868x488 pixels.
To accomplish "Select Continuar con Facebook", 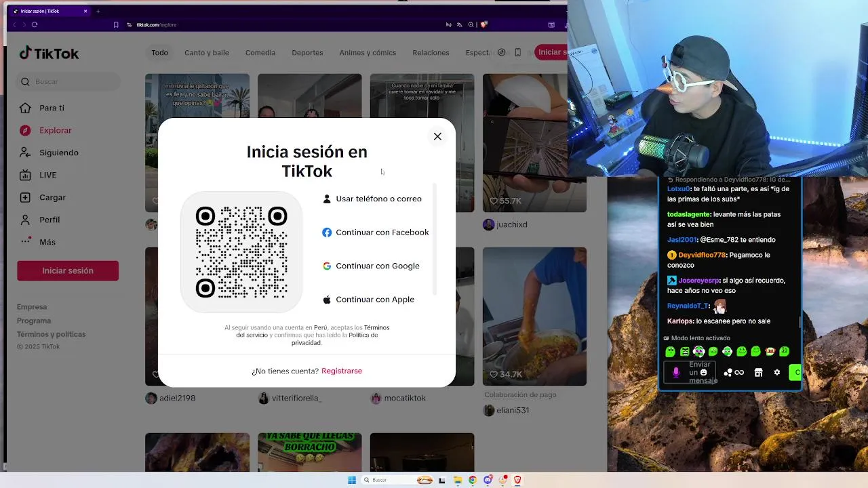I will [376, 232].
